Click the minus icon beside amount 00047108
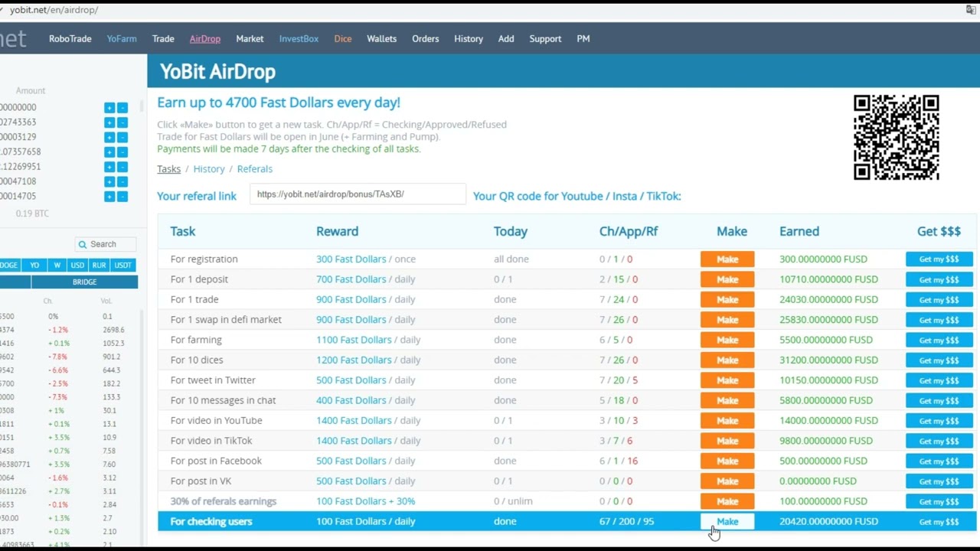 point(122,181)
